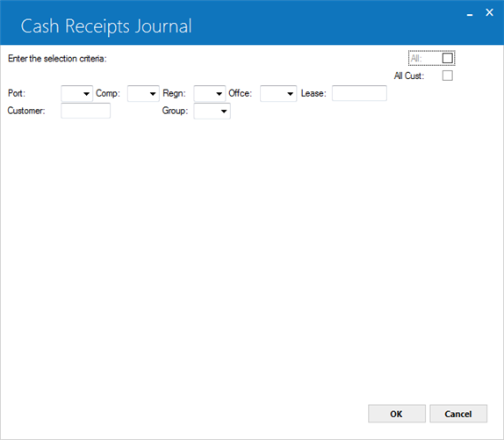
Task: Click the Comp dropdown arrow icon
Action: [153, 94]
